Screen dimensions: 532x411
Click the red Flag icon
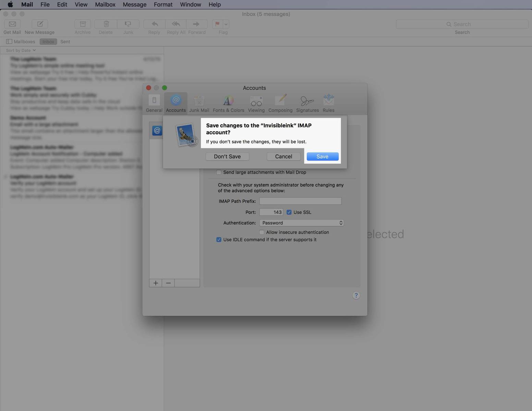(217, 24)
